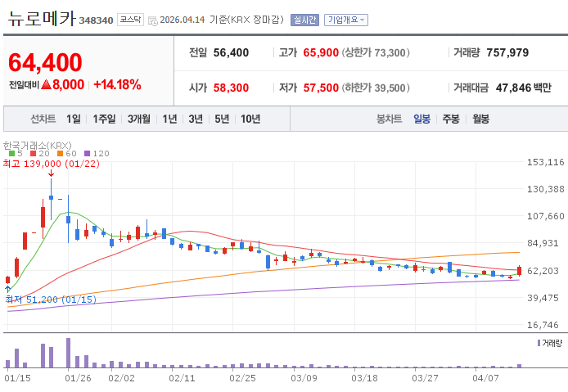
Task: Click the tallest volume bar near 01/26
Action: [68, 353]
